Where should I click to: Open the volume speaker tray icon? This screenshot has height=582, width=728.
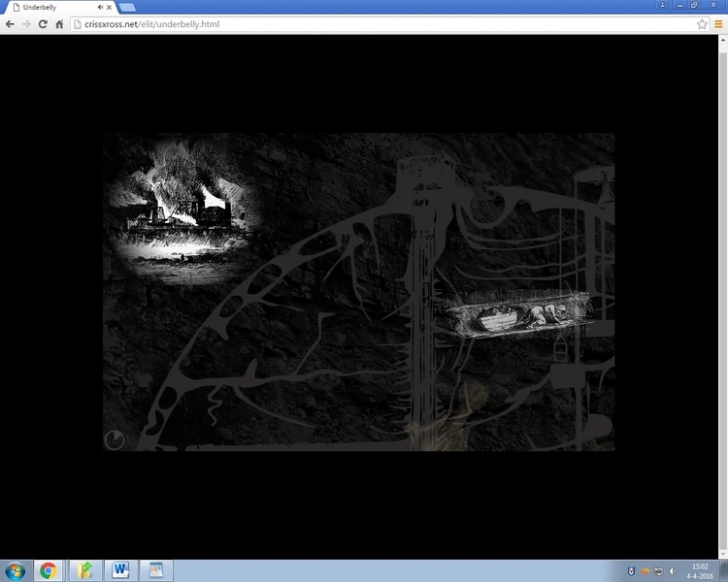(673, 571)
